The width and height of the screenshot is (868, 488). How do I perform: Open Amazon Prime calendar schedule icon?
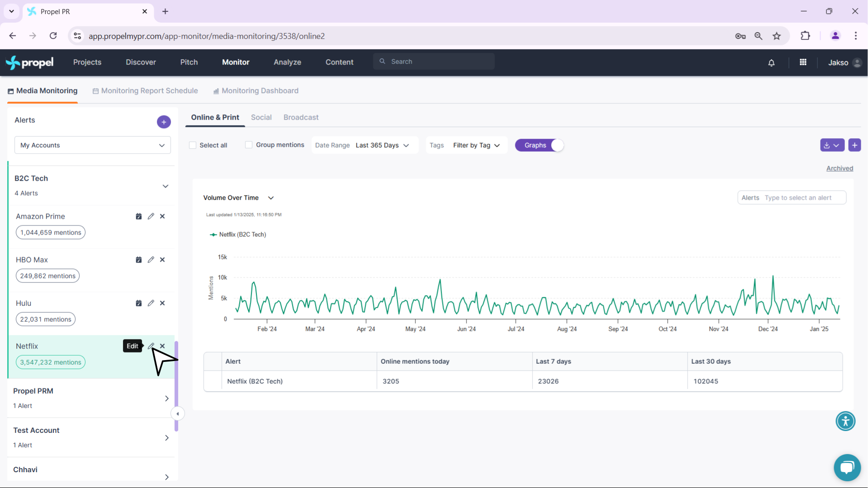139,216
